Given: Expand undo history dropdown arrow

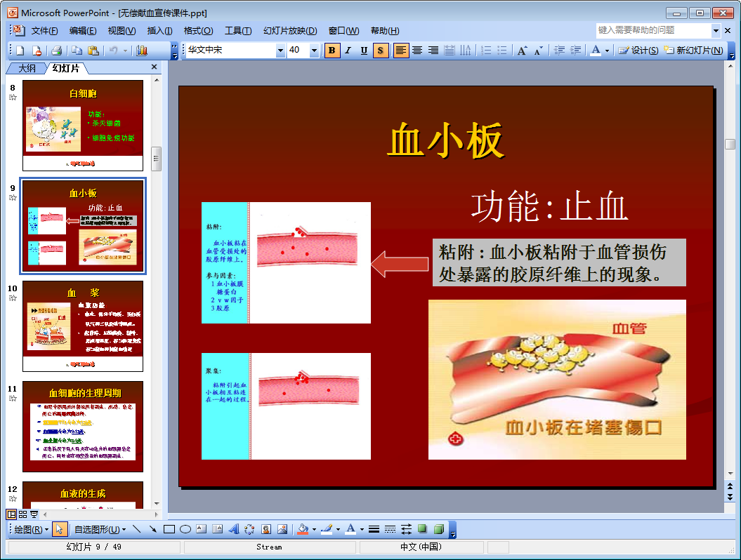Looking at the screenshot, I should 125,51.
